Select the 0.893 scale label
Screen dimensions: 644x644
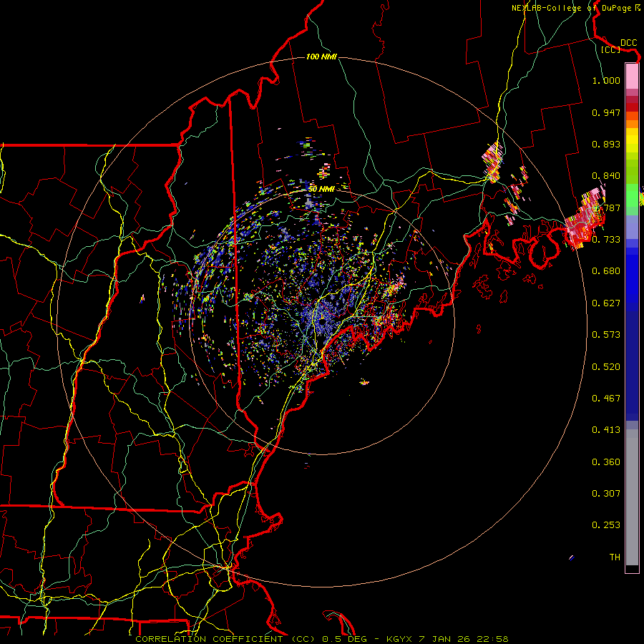[x=606, y=144]
